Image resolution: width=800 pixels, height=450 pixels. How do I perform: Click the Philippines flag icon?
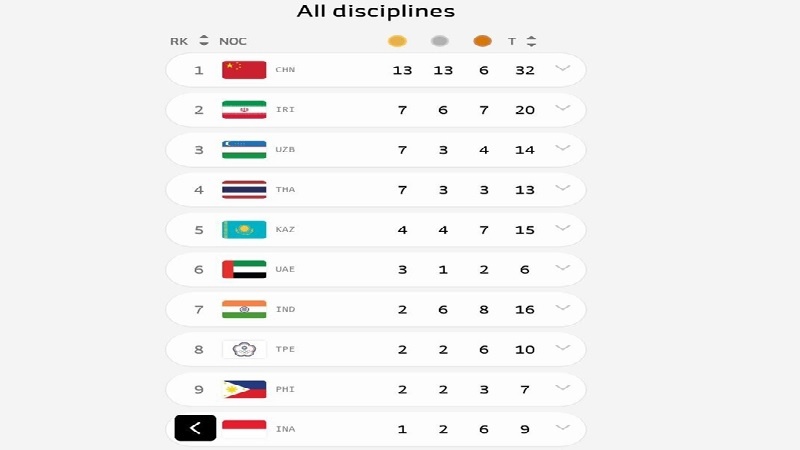coord(244,389)
